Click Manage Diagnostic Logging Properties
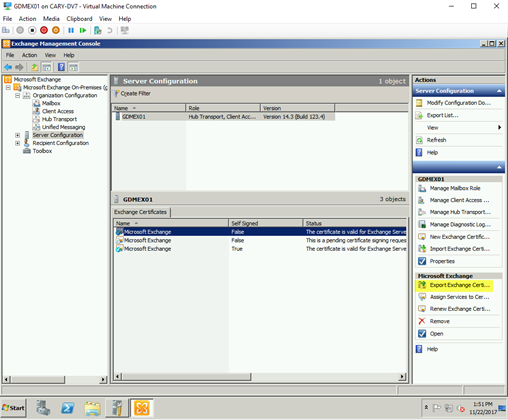 click(460, 225)
